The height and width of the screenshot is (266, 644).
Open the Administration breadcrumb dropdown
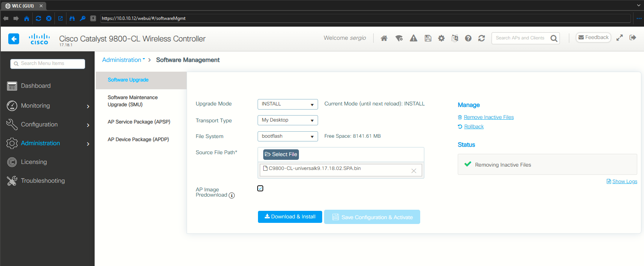tap(123, 60)
